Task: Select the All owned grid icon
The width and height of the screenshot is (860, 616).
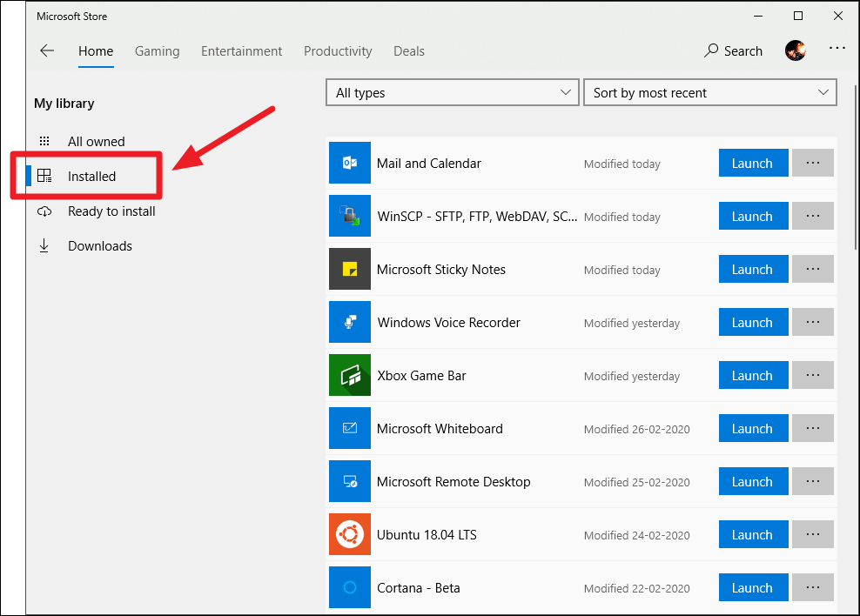Action: [x=44, y=141]
